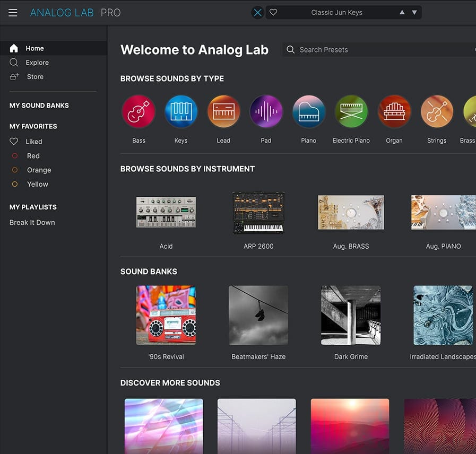Choose the Keys sound type icon
The image size is (476, 454).
(x=181, y=112)
